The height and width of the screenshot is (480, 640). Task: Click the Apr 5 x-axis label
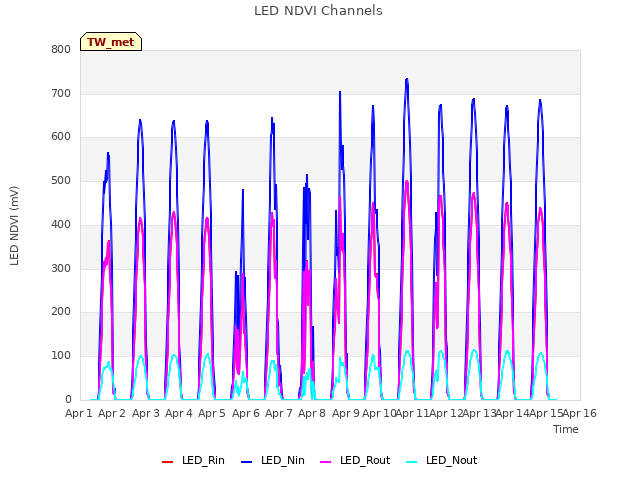pyautogui.click(x=212, y=413)
